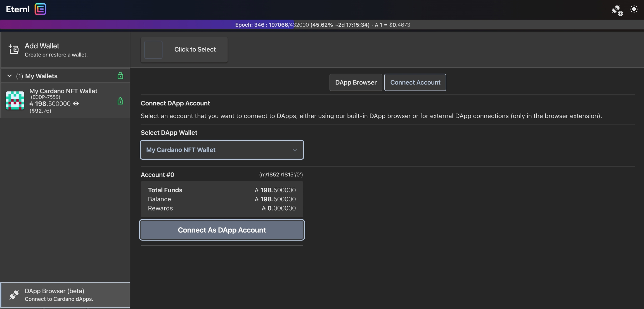Image resolution: width=644 pixels, height=309 pixels.
Task: Collapse the My Wallets group chevron
Action: click(x=10, y=76)
